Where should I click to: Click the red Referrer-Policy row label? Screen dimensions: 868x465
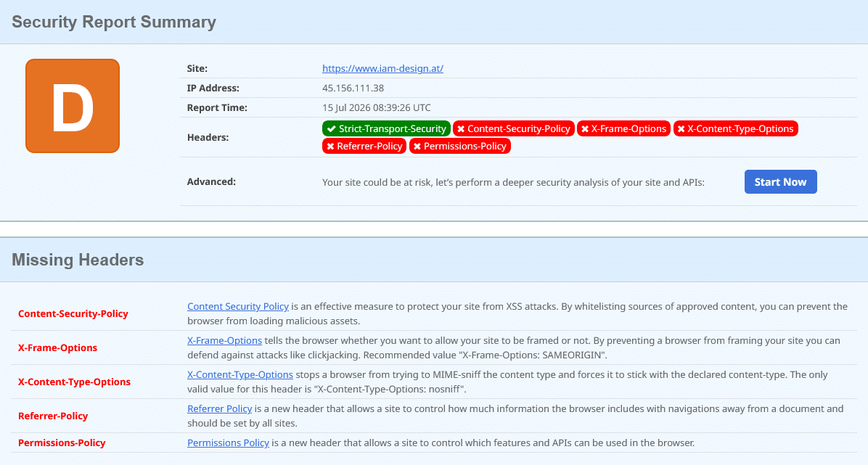(x=53, y=416)
